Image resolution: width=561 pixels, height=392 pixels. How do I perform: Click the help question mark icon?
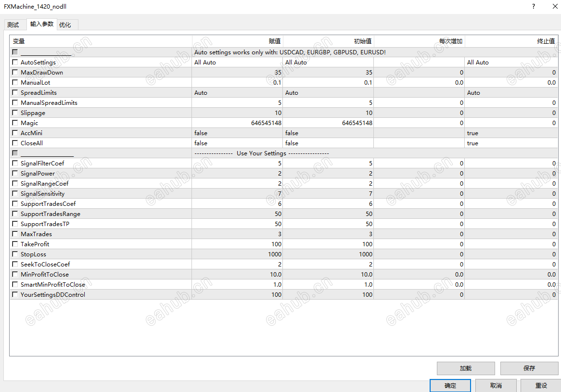click(533, 6)
